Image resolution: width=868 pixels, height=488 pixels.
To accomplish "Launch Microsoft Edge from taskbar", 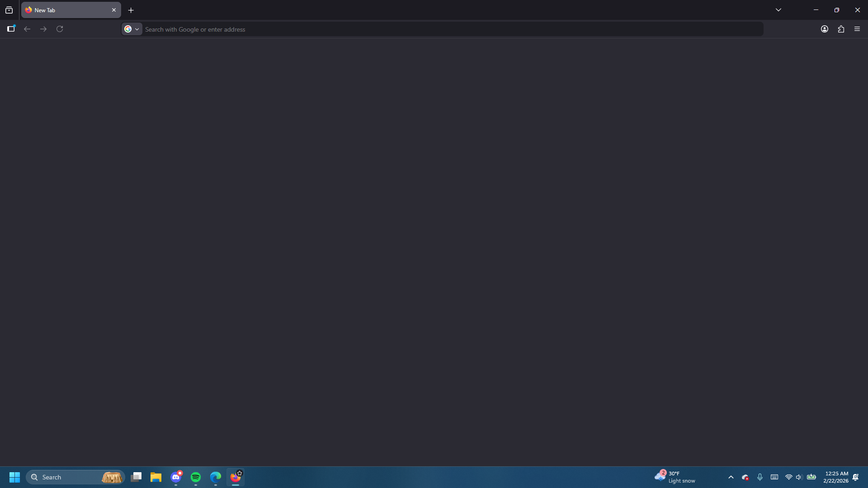I will 216,477.
